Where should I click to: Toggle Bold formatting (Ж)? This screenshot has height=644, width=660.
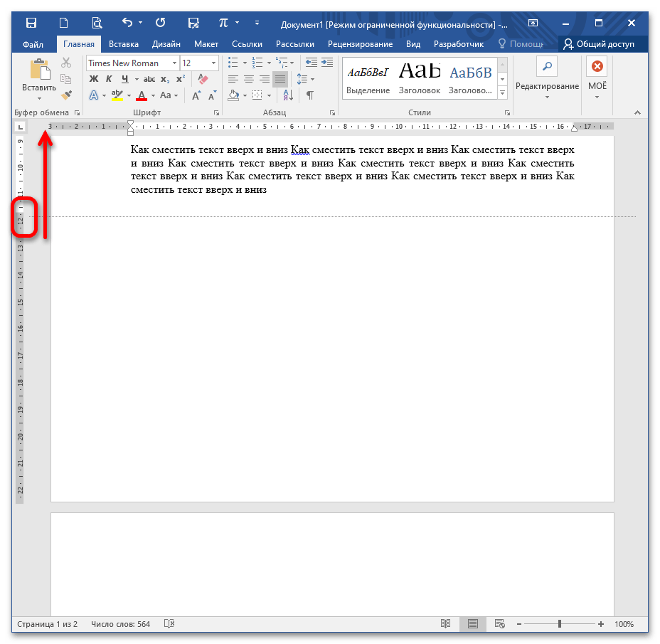93,79
